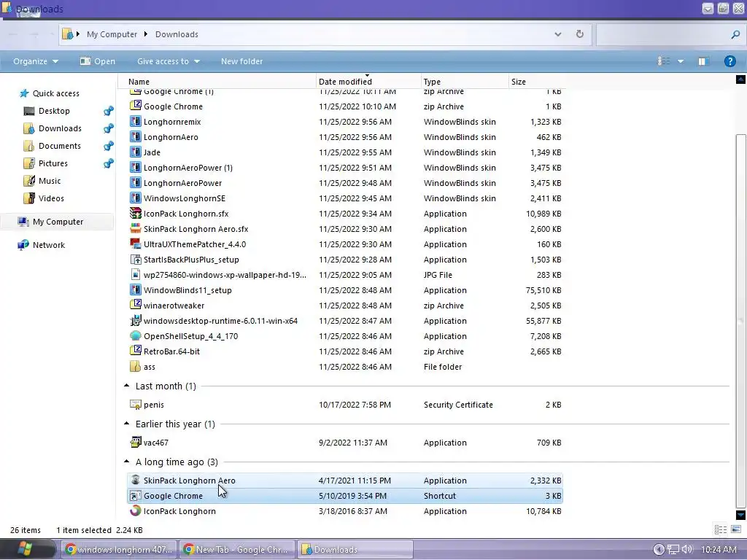The image size is (747, 560).
Task: Select the winaerotweaker zip icon
Action: 135,306
